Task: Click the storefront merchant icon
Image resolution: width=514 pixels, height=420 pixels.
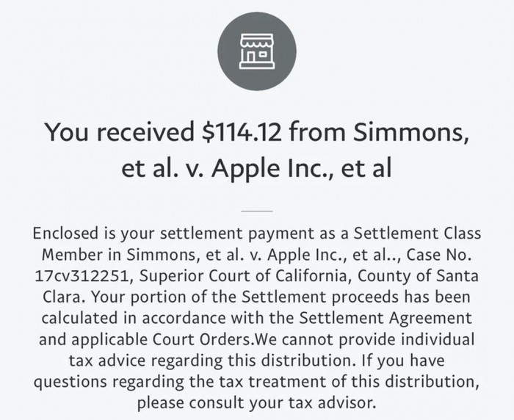Action: click(x=256, y=50)
